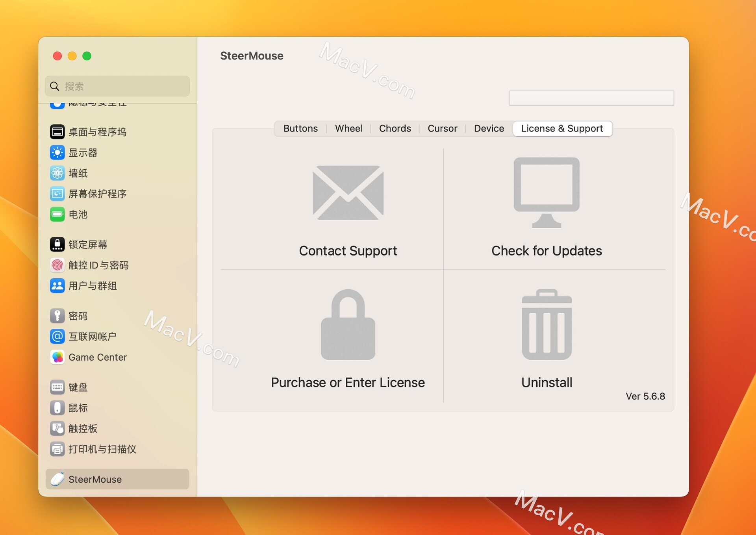Zoom window with green button
The image size is (756, 535).
(87, 56)
